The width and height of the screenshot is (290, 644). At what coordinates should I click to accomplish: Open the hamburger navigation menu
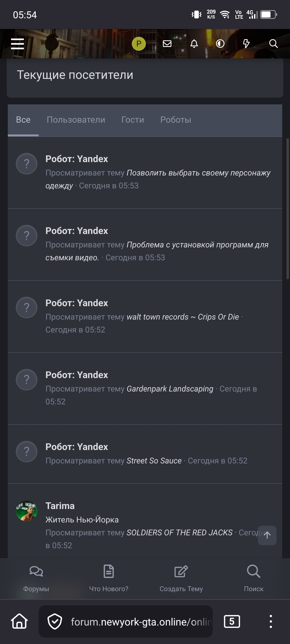(x=17, y=44)
